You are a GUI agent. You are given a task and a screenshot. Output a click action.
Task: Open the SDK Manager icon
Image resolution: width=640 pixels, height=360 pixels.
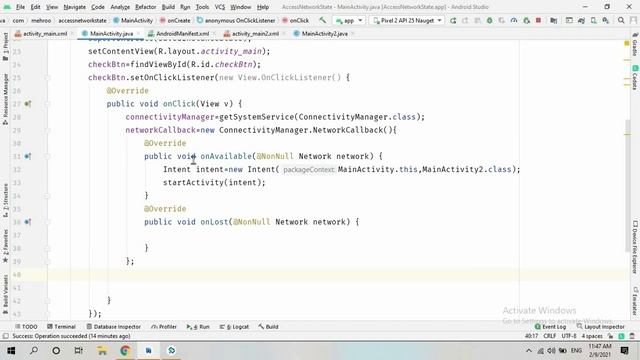[606, 20]
